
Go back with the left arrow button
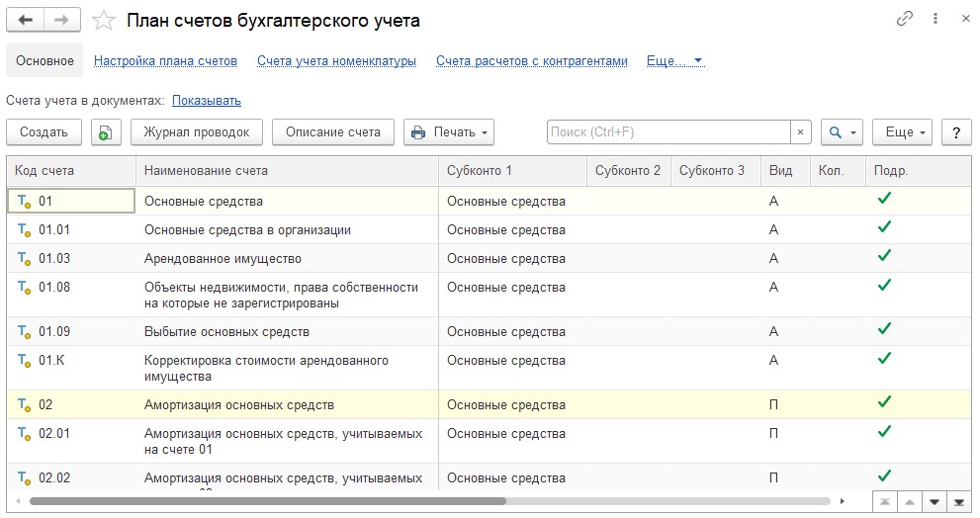(26, 20)
